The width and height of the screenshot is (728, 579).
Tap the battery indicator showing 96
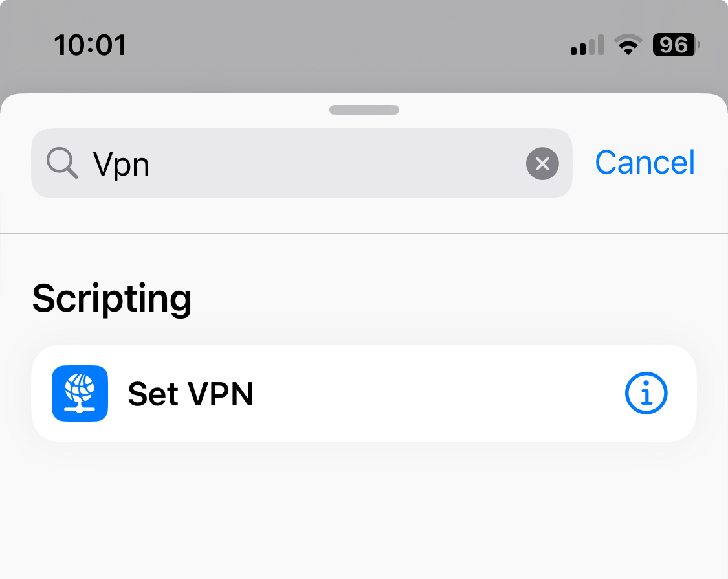(676, 45)
